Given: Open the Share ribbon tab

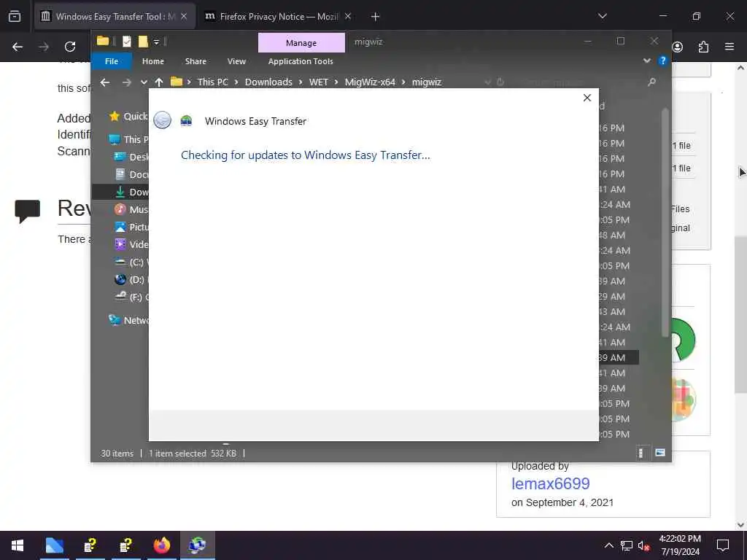Looking at the screenshot, I should tap(196, 61).
